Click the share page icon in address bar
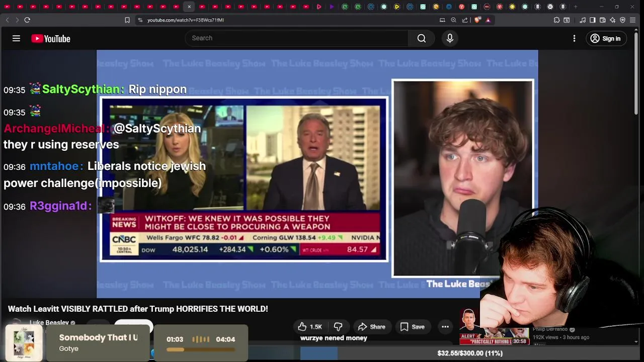Screen dimensions: 644x362 465,20
